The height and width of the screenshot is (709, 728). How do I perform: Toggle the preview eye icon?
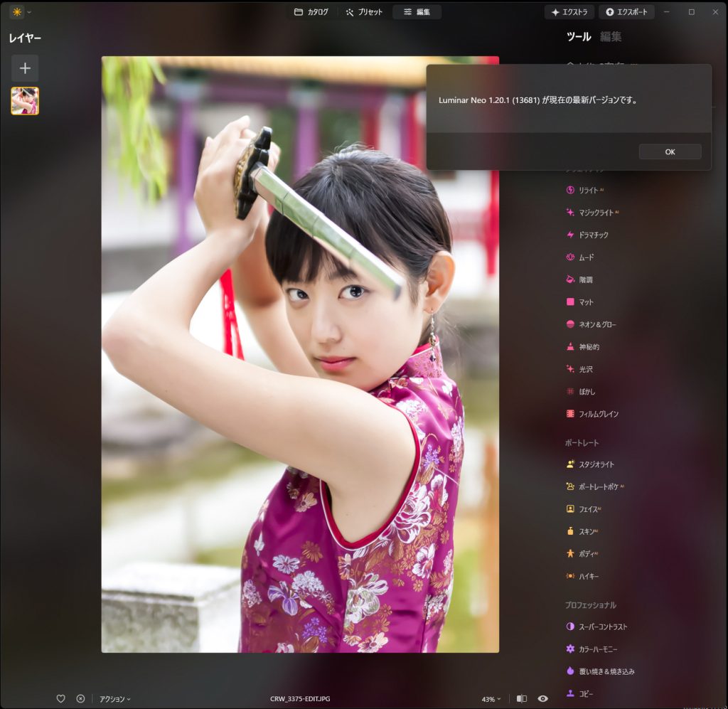[x=542, y=699]
